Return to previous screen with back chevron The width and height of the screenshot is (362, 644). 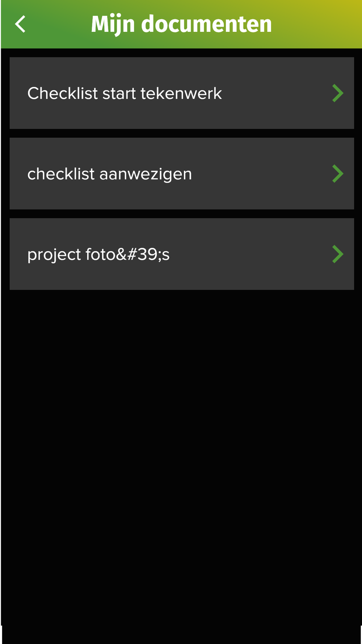tap(20, 24)
